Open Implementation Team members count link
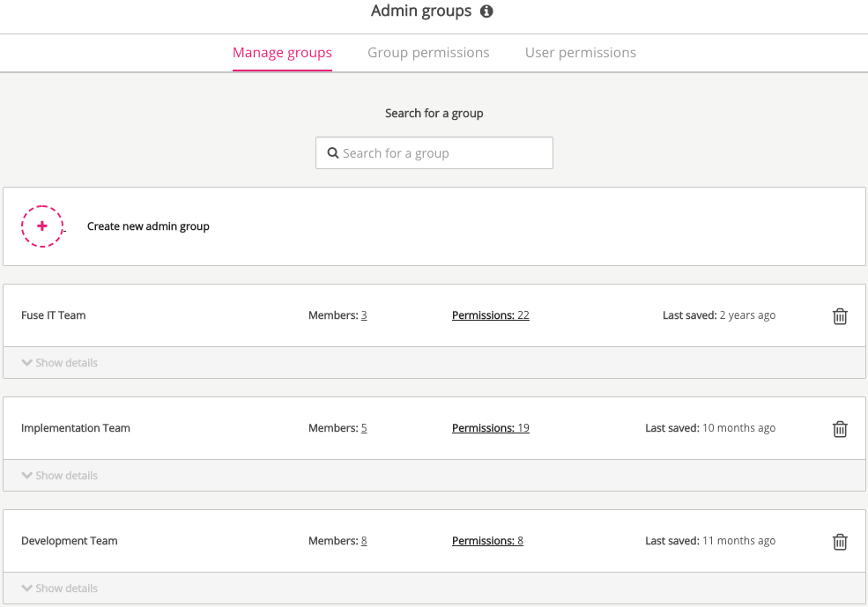868x607 pixels. (364, 428)
